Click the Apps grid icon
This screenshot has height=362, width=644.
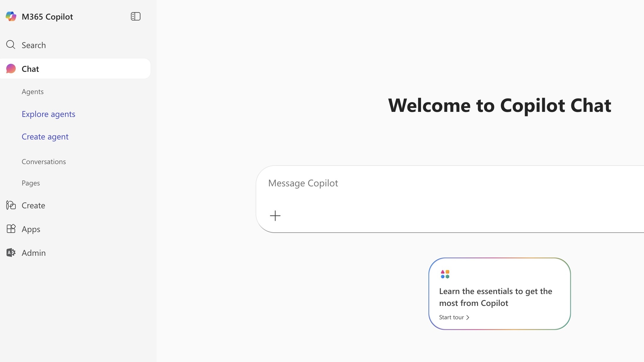click(x=11, y=229)
